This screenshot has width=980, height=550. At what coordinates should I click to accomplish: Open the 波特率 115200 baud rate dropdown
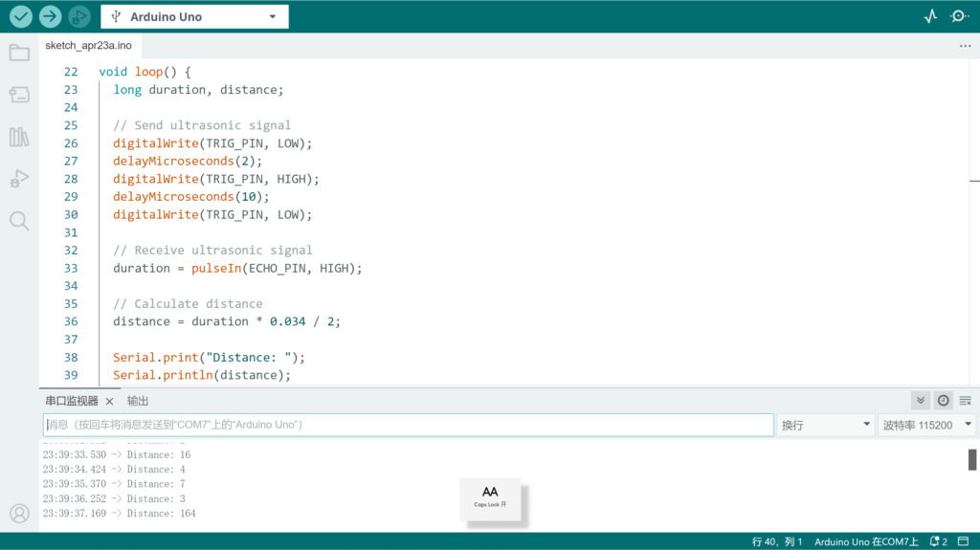click(925, 425)
